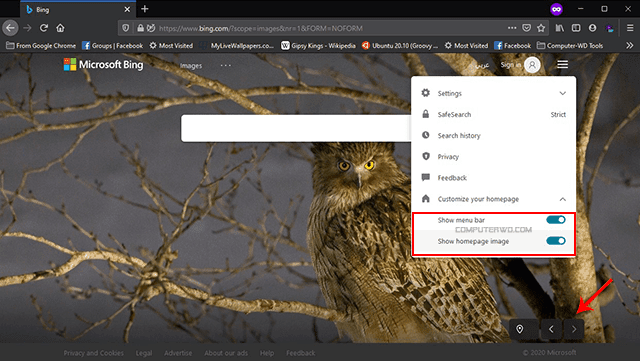The width and height of the screenshot is (640, 361).
Task: Open the page actions three-dot menu
Action: 512,28
